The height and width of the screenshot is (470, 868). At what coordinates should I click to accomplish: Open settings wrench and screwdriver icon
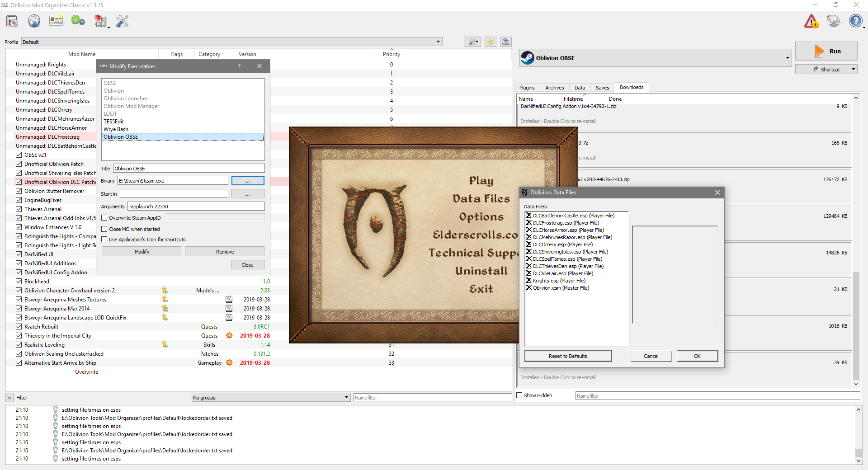point(122,21)
